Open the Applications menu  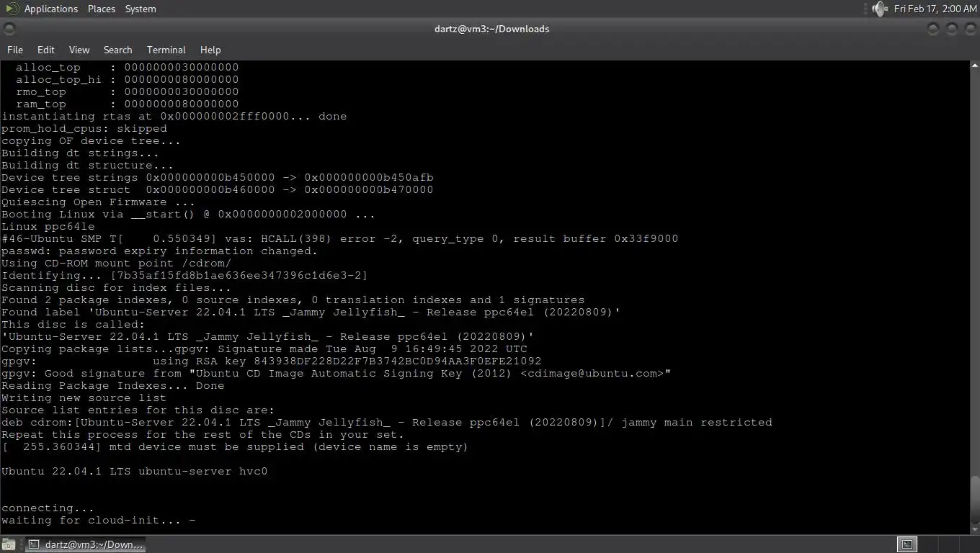point(50,9)
